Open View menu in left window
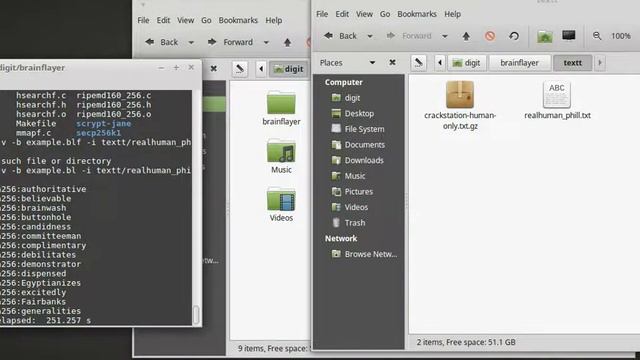Image resolution: width=640 pixels, height=360 pixels. (x=185, y=20)
